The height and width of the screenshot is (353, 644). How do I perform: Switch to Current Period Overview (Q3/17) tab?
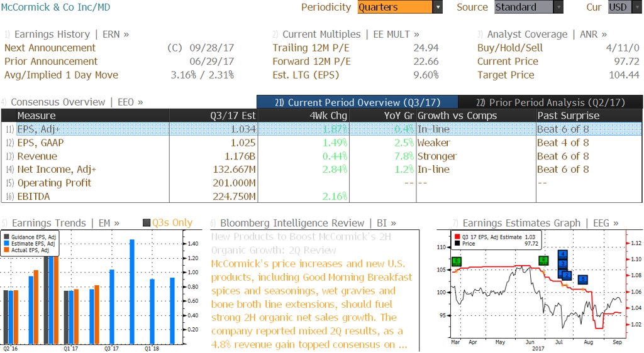coord(357,102)
